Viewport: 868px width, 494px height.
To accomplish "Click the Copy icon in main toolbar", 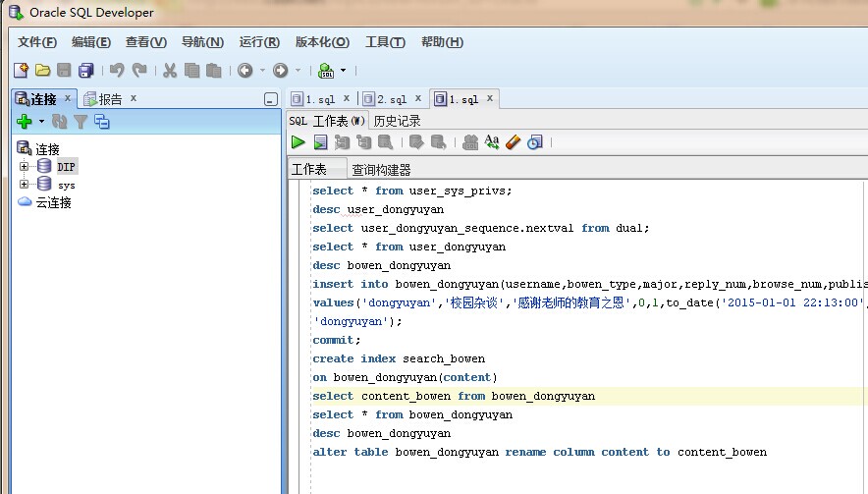I will click(x=191, y=71).
